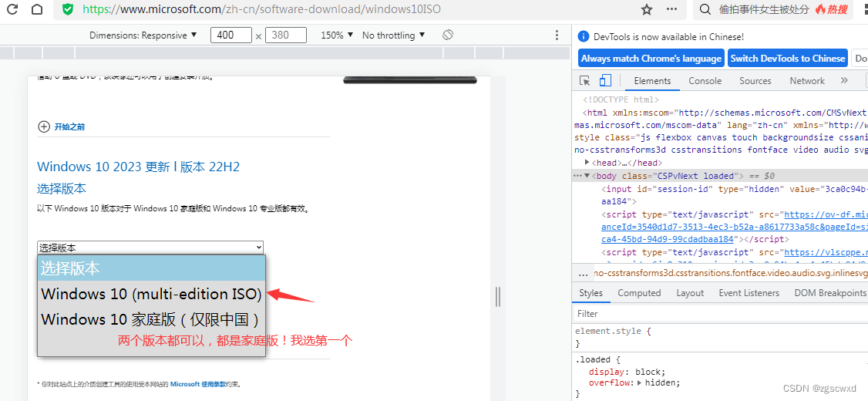
Task: Open Event Listeners tab
Action: coord(749,293)
